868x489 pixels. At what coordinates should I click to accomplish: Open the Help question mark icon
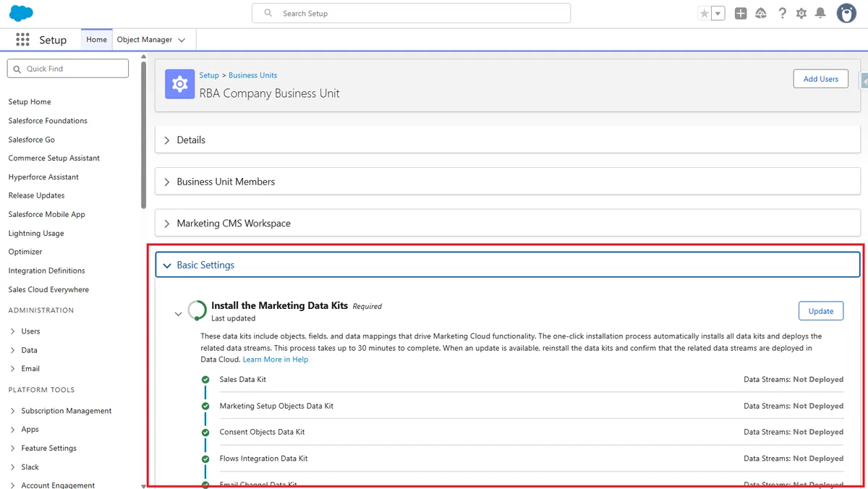click(782, 13)
